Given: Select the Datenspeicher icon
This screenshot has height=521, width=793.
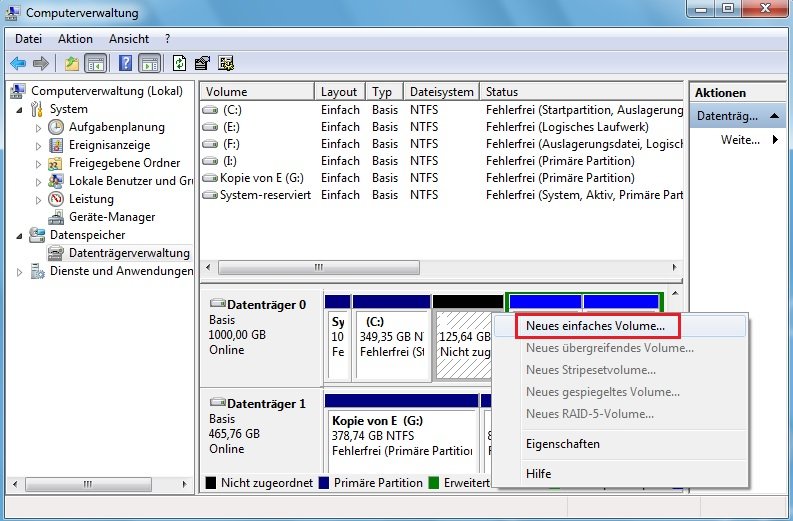Looking at the screenshot, I should (x=37, y=235).
